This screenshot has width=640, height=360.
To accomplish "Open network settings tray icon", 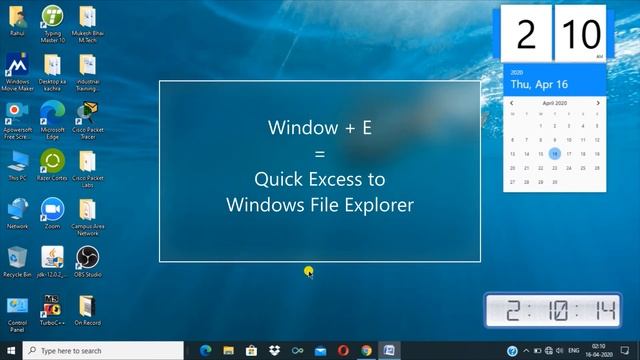I will (x=549, y=351).
